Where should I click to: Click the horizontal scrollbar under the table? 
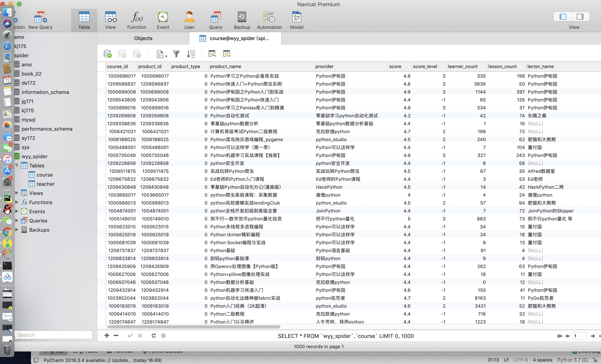(x=194, y=327)
